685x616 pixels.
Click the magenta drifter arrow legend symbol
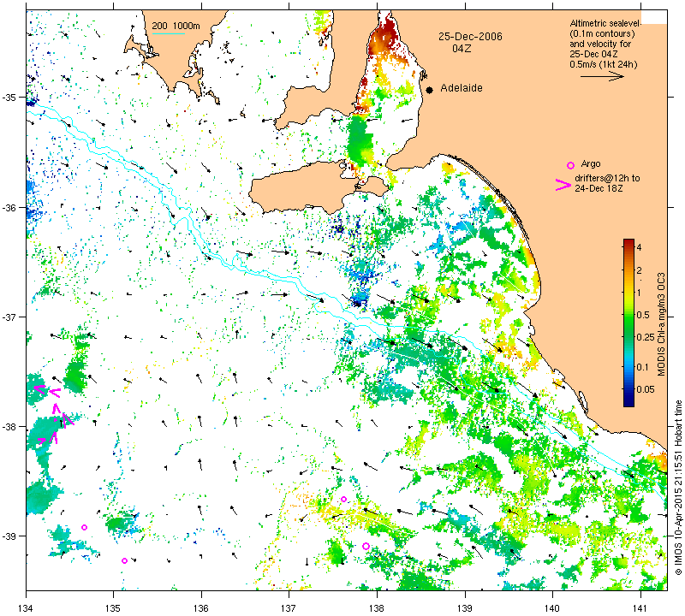click(x=563, y=185)
